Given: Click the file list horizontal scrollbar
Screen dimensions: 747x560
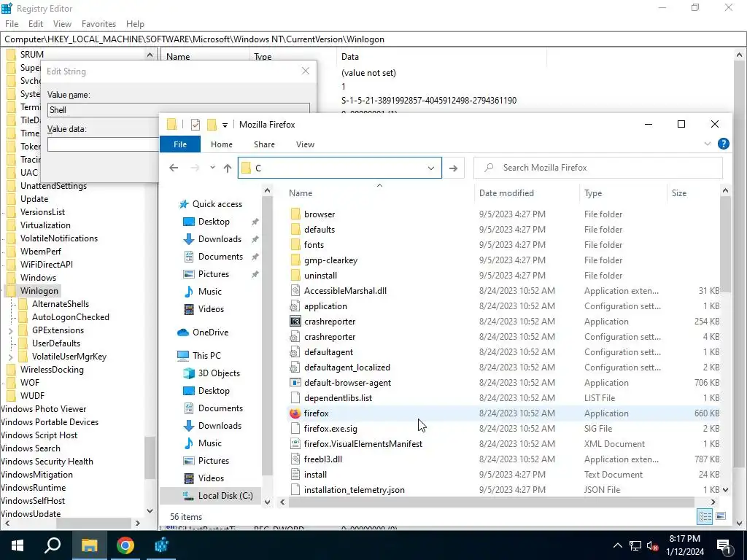Looking at the screenshot, I should point(491,502).
